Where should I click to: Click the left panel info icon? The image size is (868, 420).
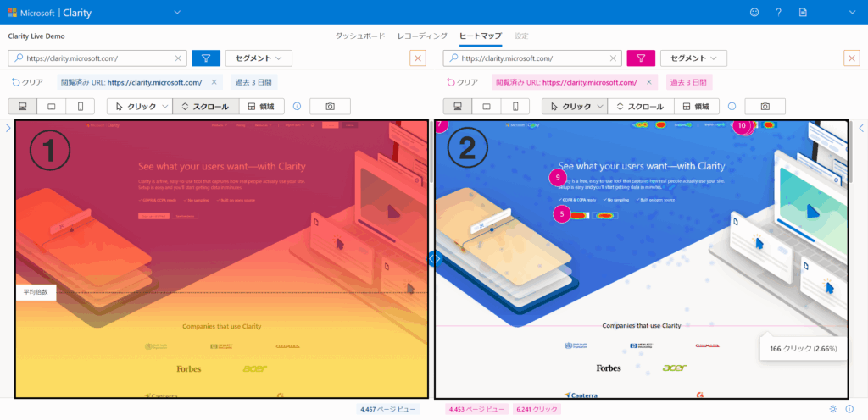point(297,107)
